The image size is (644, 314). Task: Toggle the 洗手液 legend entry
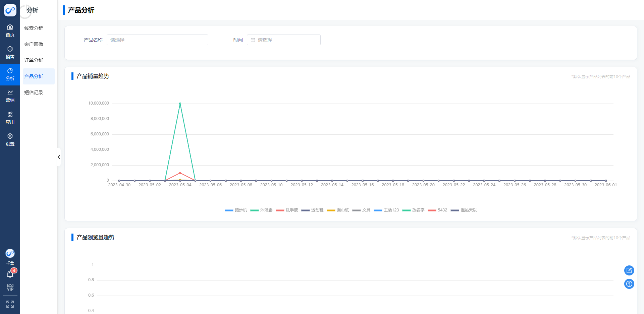(x=287, y=210)
